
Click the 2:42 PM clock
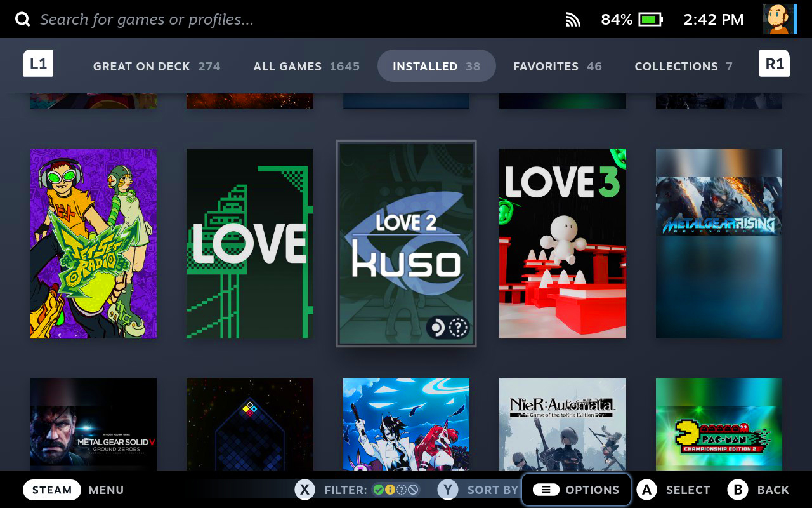tap(714, 20)
